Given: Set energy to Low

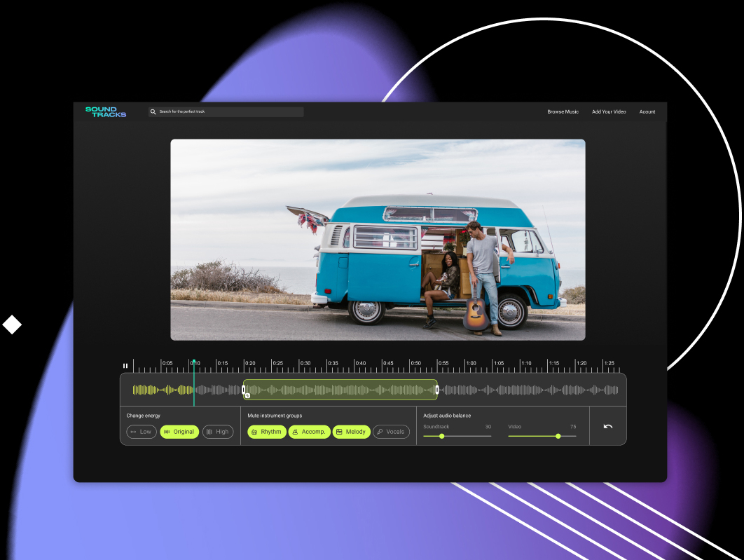Looking at the screenshot, I should (142, 432).
